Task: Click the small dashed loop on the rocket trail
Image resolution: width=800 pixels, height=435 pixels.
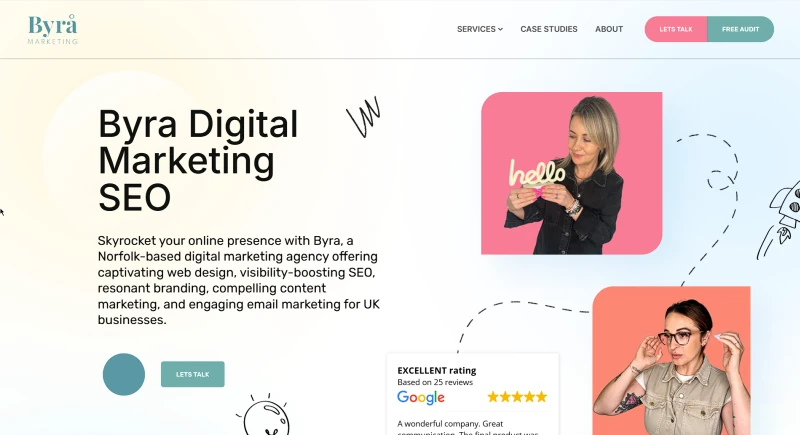Action: coord(721,180)
